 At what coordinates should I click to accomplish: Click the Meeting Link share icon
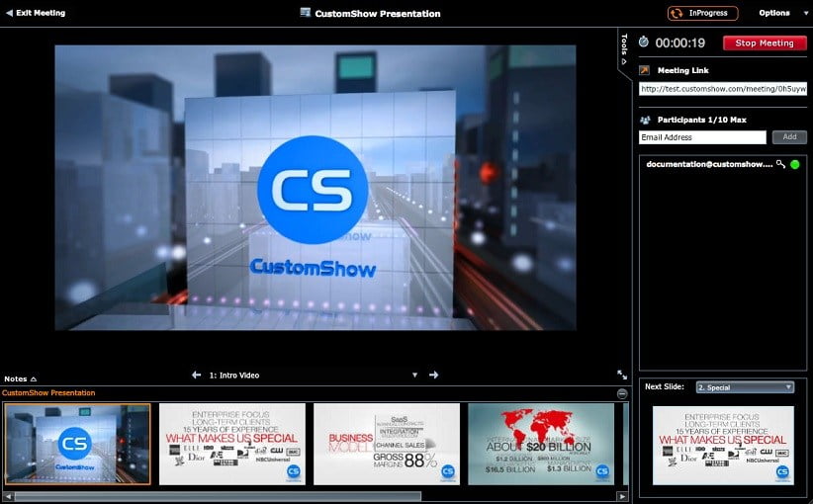coord(645,70)
